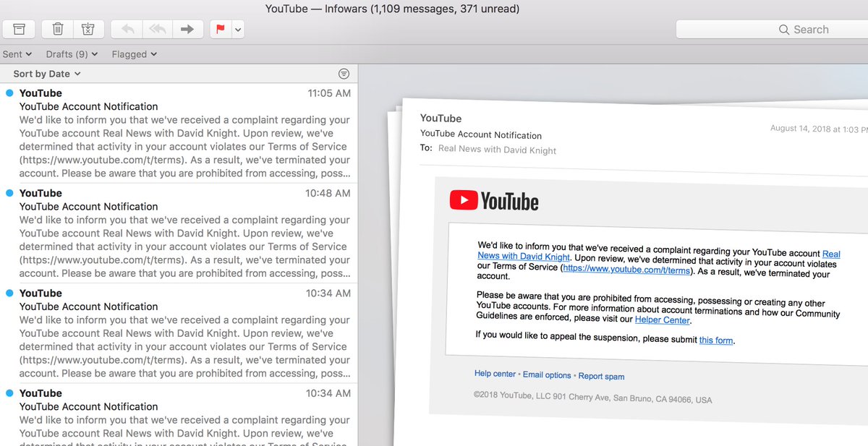The width and height of the screenshot is (868, 446).
Task: Move message to Junk
Action: [88, 29]
